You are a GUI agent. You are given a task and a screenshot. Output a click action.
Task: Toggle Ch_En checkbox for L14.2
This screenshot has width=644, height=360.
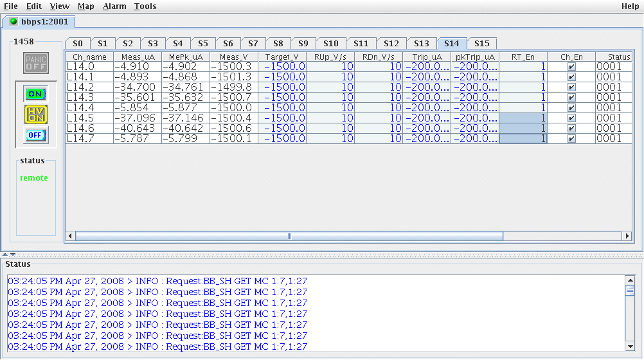(x=571, y=87)
